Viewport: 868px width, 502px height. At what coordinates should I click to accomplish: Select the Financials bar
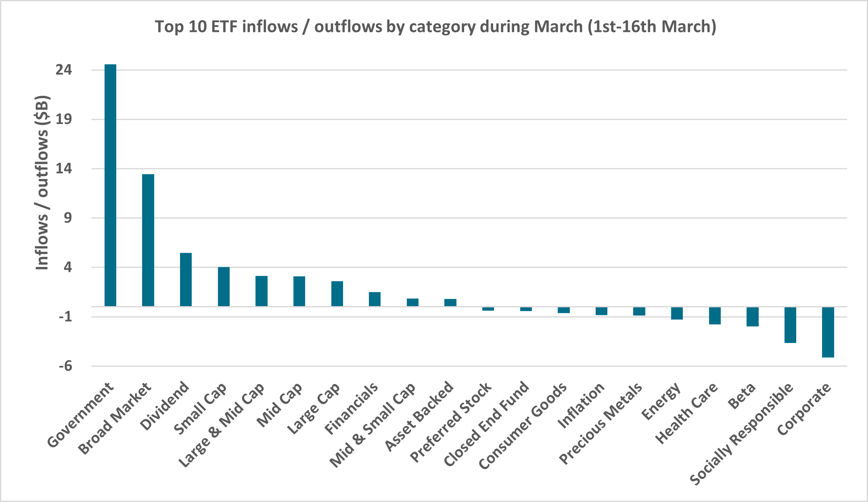[x=374, y=299]
